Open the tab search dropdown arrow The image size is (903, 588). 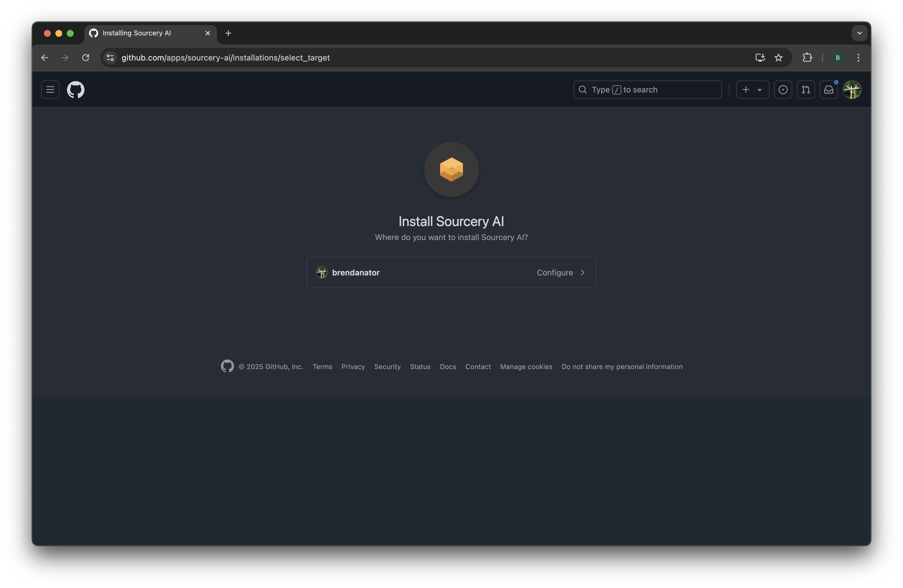[859, 33]
